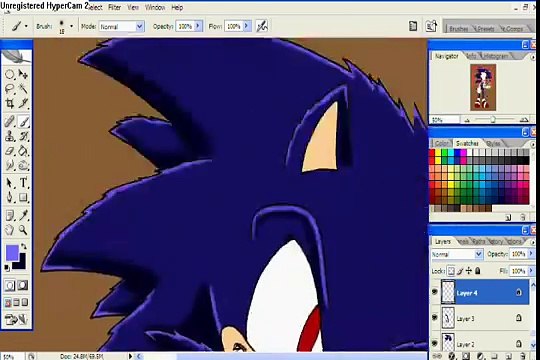Image resolution: width=540 pixels, height=360 pixels.
Task: Open the Flow slider arrow
Action: click(247, 26)
